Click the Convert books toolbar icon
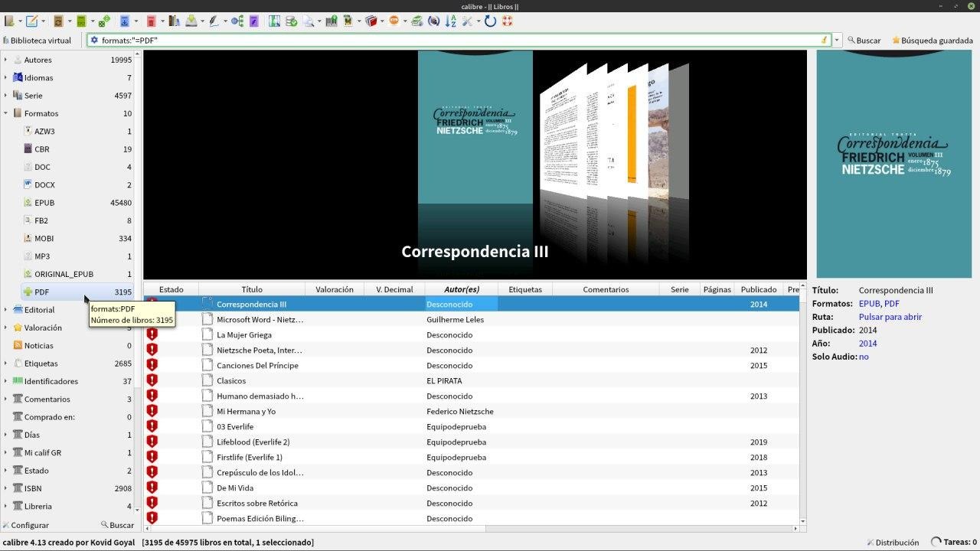Image resolution: width=980 pixels, height=551 pixels. 58,21
